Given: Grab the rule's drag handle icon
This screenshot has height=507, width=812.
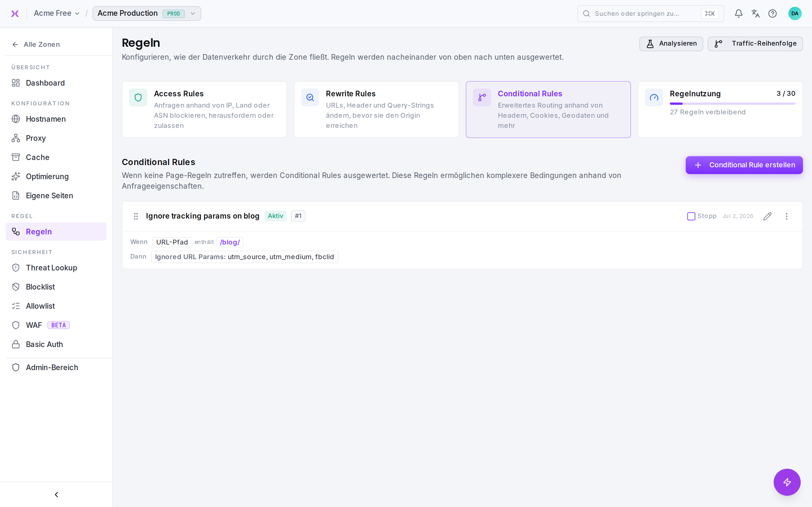Looking at the screenshot, I should [136, 216].
